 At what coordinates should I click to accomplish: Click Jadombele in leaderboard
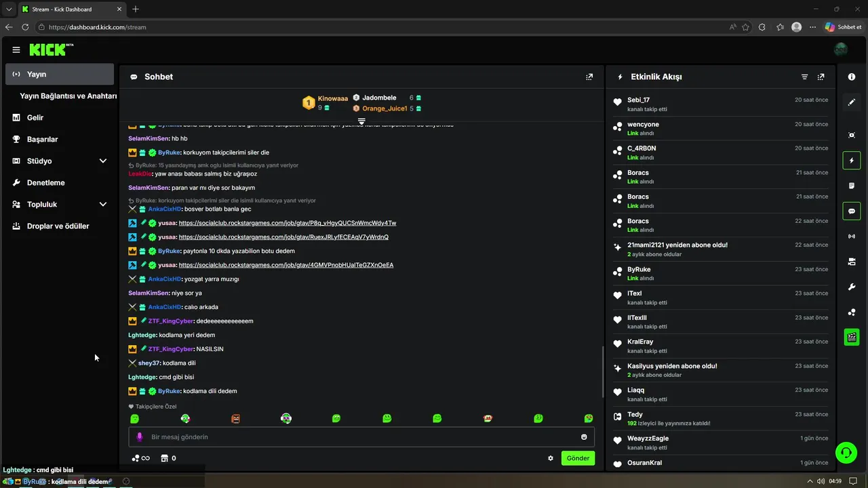point(379,98)
